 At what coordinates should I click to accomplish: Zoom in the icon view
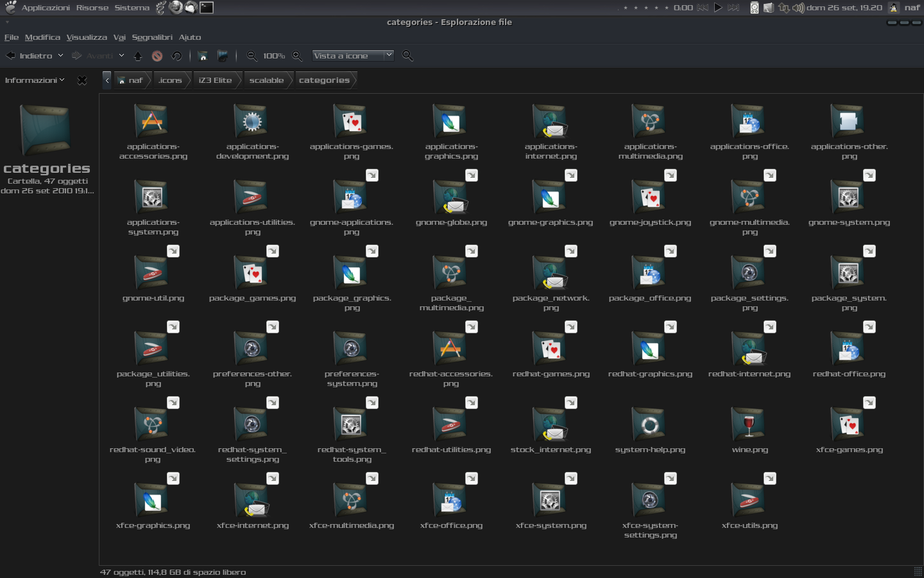click(x=297, y=56)
